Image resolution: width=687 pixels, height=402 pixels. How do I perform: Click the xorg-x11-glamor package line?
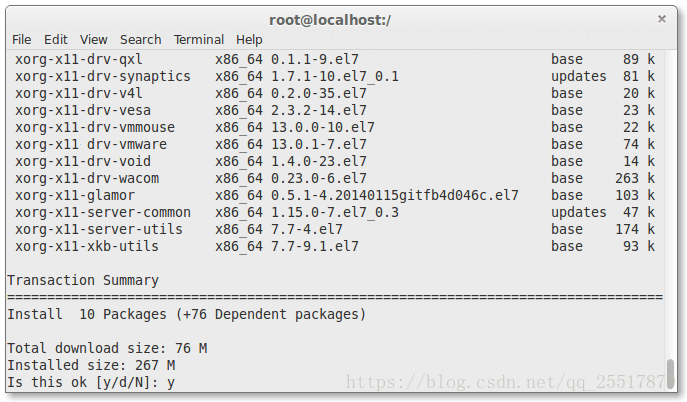(335, 195)
